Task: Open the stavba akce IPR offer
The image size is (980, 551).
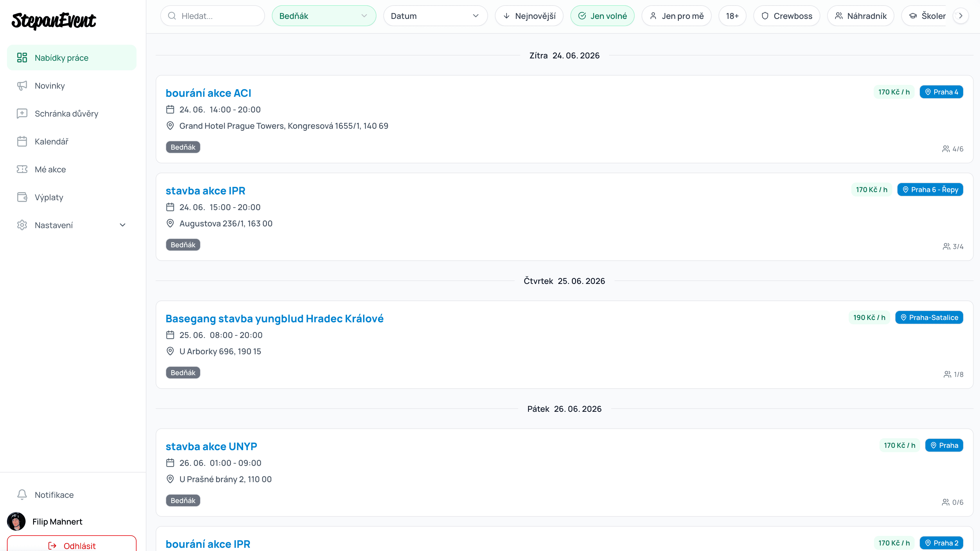Action: [205, 191]
